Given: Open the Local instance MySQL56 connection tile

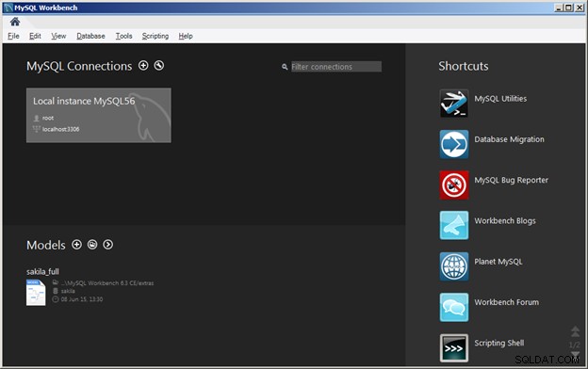Looking at the screenshot, I should (x=99, y=116).
